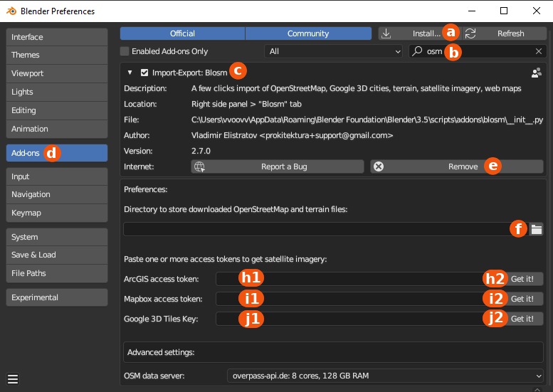
Task: Go to Lights preferences
Action: click(x=57, y=92)
